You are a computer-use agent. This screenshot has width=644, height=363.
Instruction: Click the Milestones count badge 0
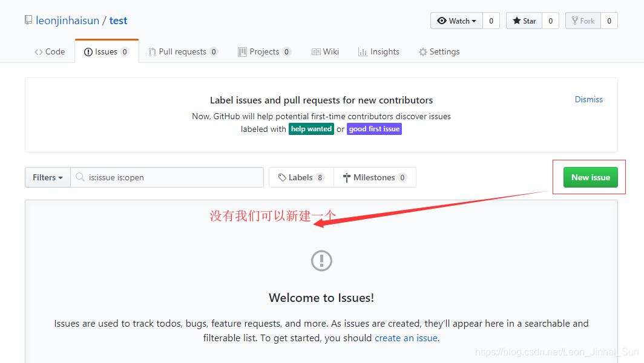coord(402,177)
